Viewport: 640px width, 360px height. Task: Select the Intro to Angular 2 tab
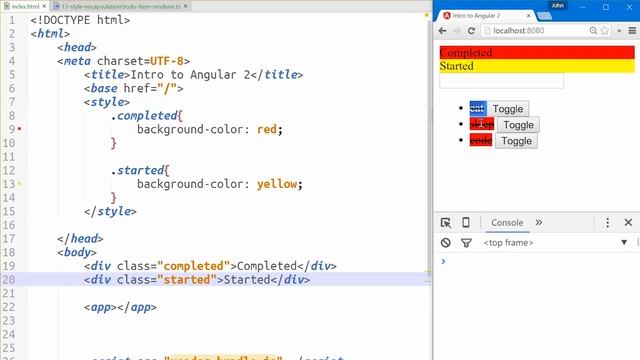click(487, 16)
